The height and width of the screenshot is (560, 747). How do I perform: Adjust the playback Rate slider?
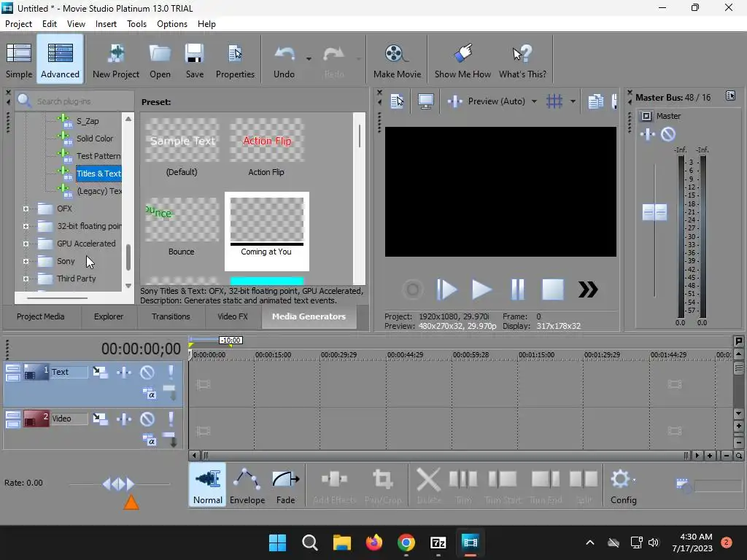pyautogui.click(x=119, y=484)
